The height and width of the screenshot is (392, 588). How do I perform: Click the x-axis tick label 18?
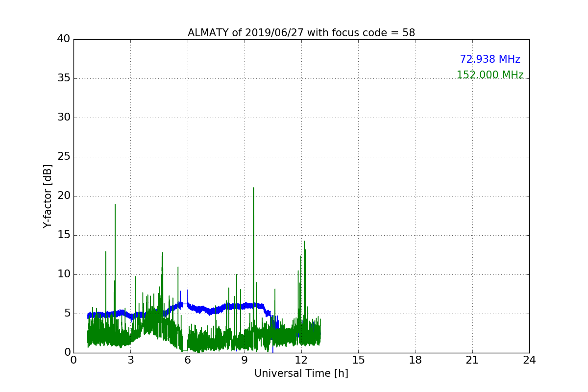(x=416, y=360)
